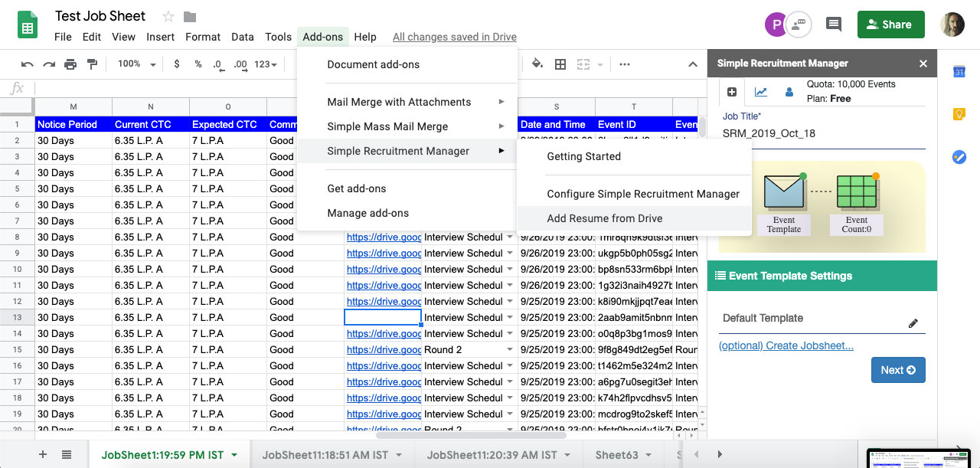The width and height of the screenshot is (980, 468).
Task: Expand the Mail Merge with Attachments submenu
Action: [501, 102]
